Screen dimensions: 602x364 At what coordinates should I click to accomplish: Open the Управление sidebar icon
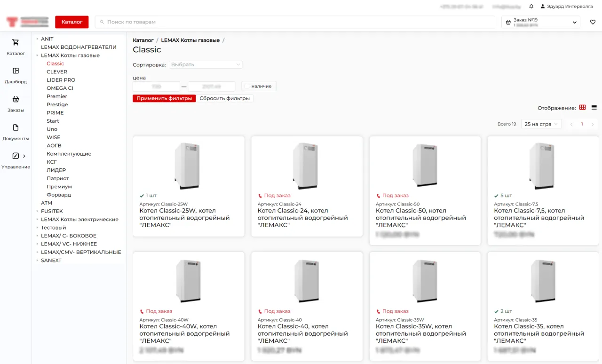[16, 156]
